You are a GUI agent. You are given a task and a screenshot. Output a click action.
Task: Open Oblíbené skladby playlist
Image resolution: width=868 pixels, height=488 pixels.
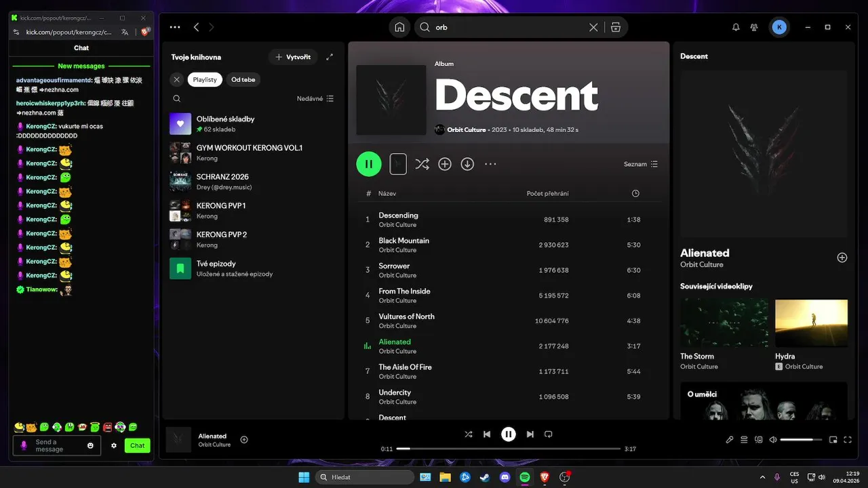tap(253, 123)
